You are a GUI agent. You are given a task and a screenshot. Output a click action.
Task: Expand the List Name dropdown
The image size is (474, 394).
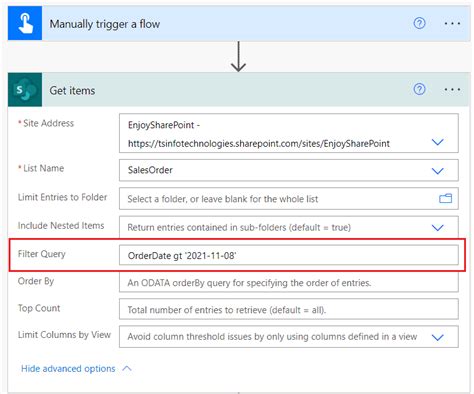(x=437, y=171)
